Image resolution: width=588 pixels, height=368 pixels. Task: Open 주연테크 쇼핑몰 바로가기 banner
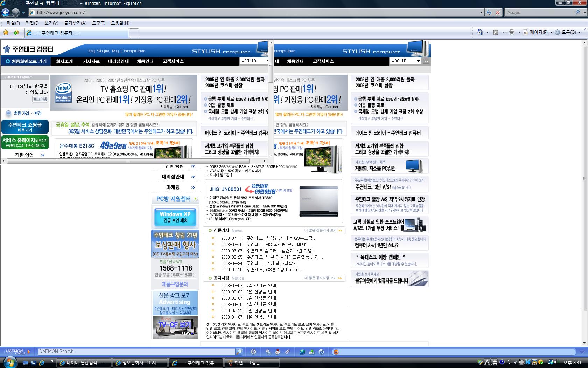(25, 127)
